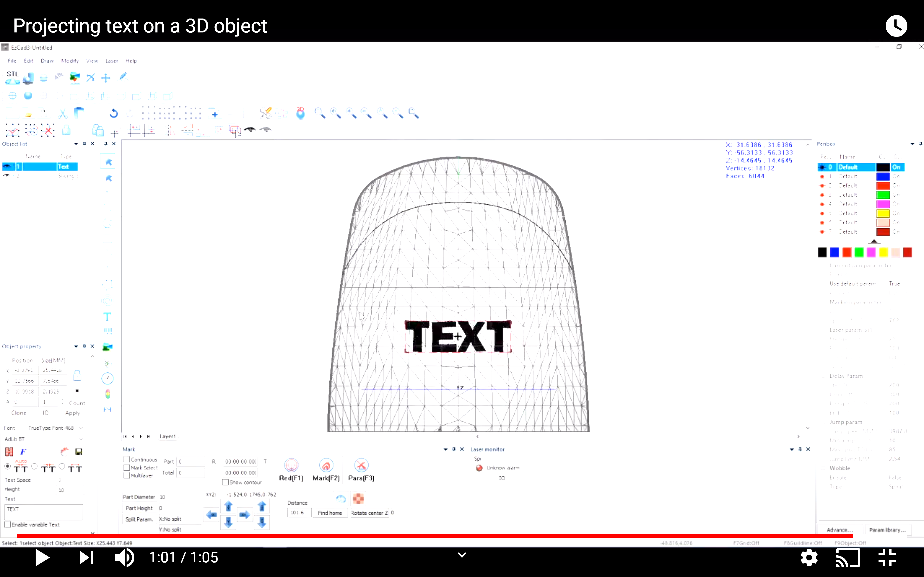Select the sphere drawing tool

click(28, 96)
